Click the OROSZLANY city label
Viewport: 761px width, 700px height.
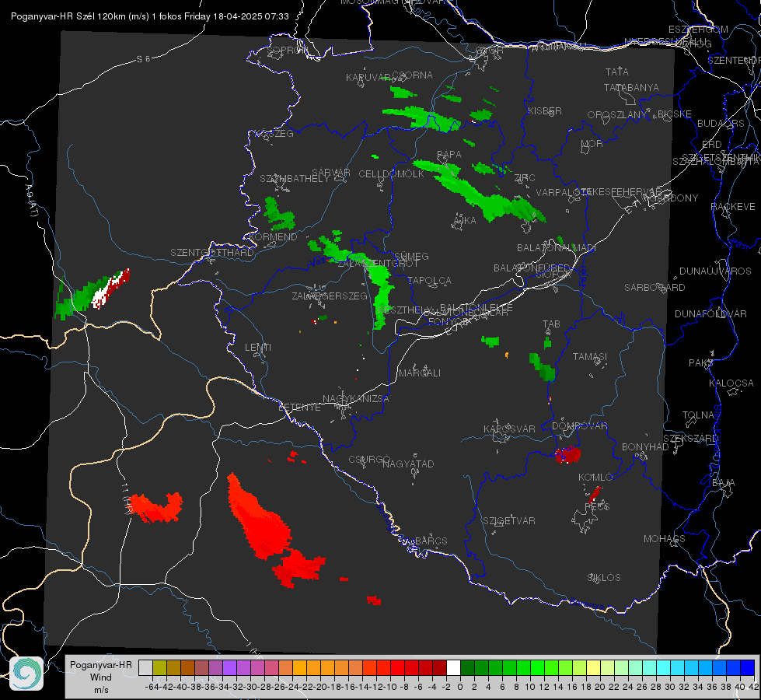[617, 115]
